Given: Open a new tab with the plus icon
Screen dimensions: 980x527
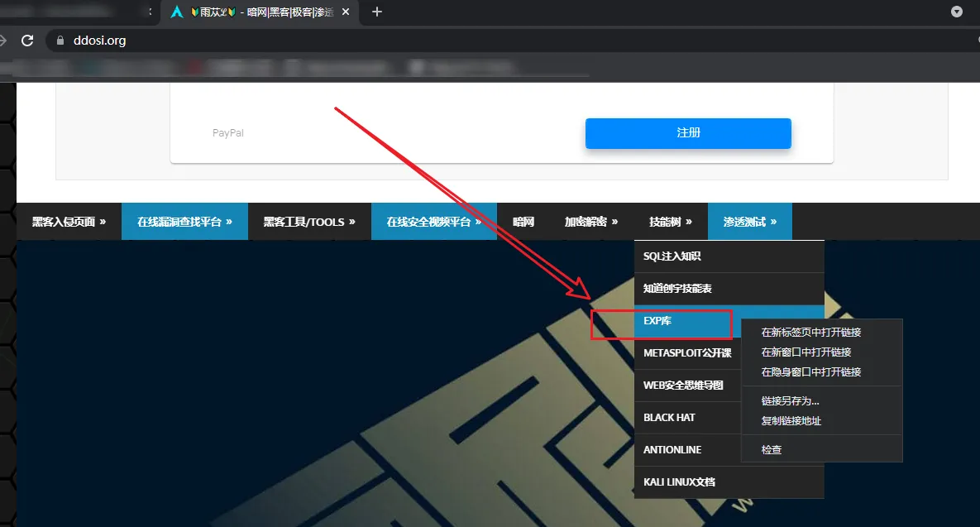Looking at the screenshot, I should [x=377, y=12].
